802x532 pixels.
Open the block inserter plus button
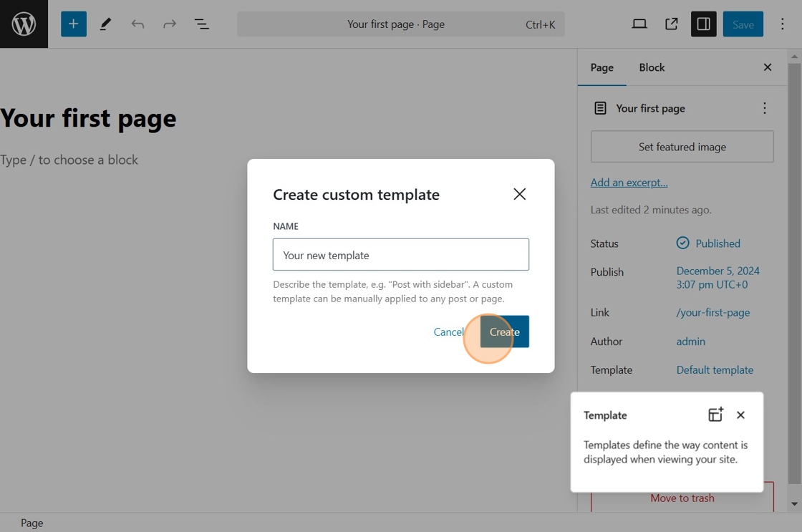(74, 24)
